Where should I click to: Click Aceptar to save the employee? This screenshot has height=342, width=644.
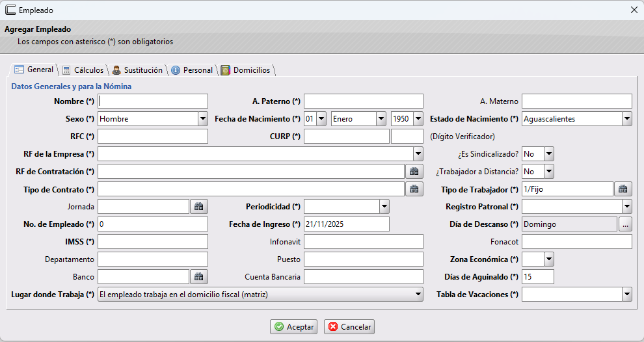click(293, 327)
